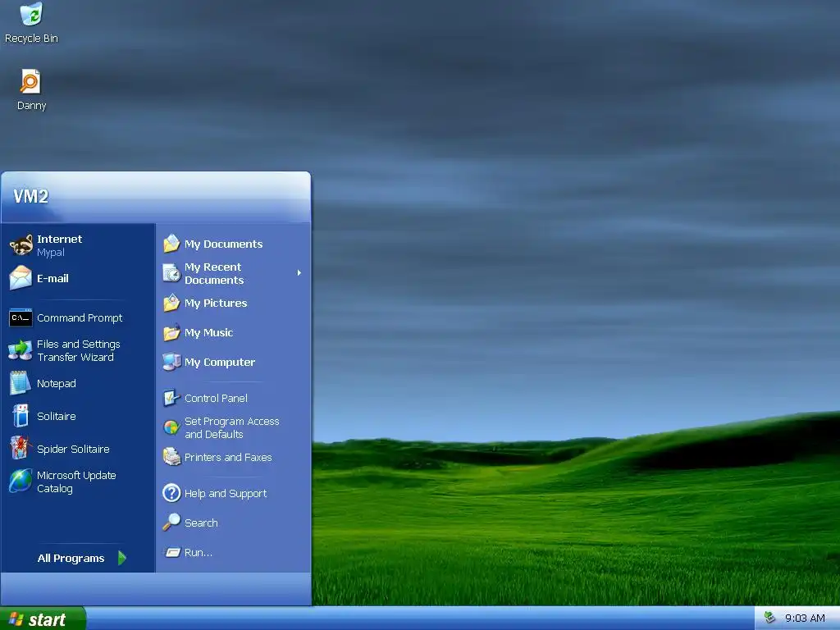Click the My Computer monitor icon
This screenshot has width=840, height=630.
(171, 362)
